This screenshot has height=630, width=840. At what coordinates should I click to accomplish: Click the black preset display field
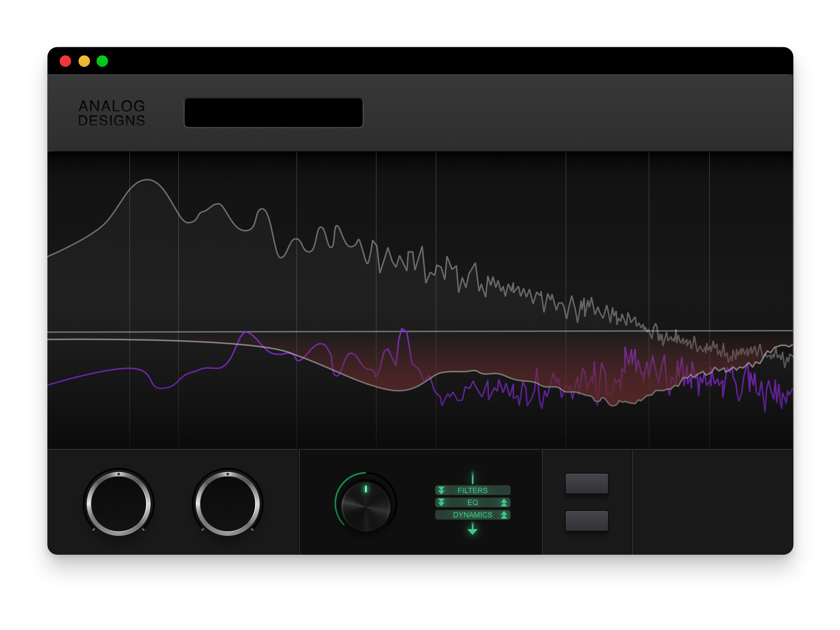point(274,112)
